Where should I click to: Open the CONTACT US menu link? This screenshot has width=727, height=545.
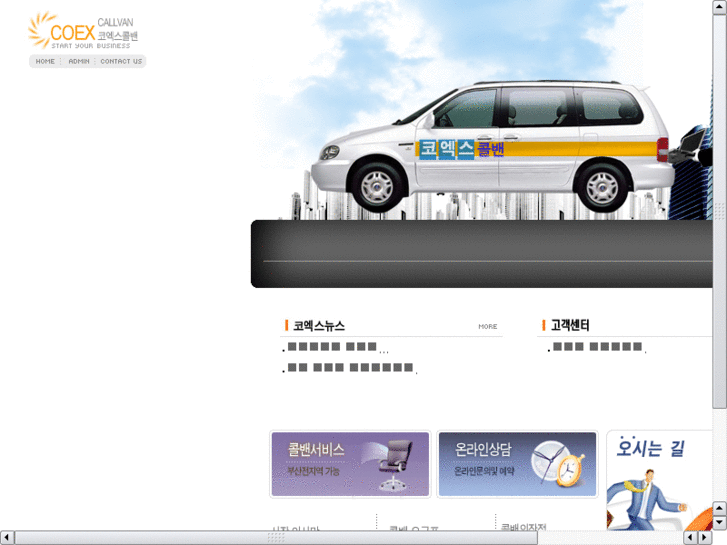click(121, 61)
